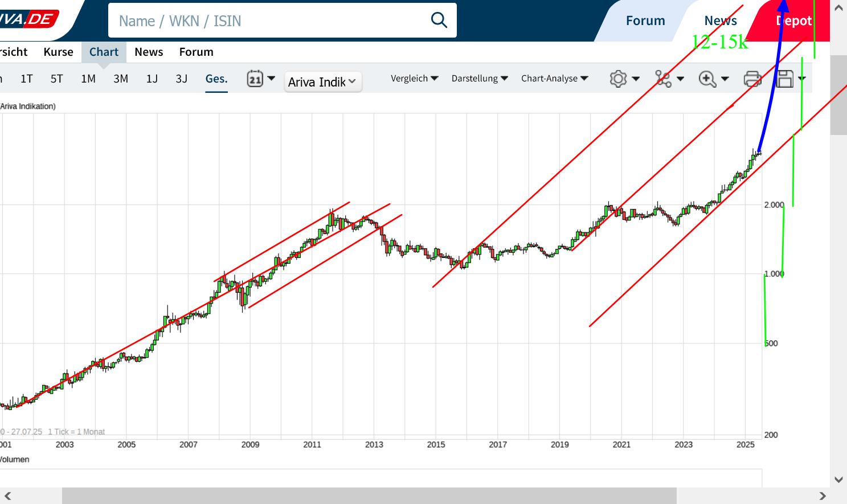Select the 5T time range
847x504 pixels.
pos(56,79)
